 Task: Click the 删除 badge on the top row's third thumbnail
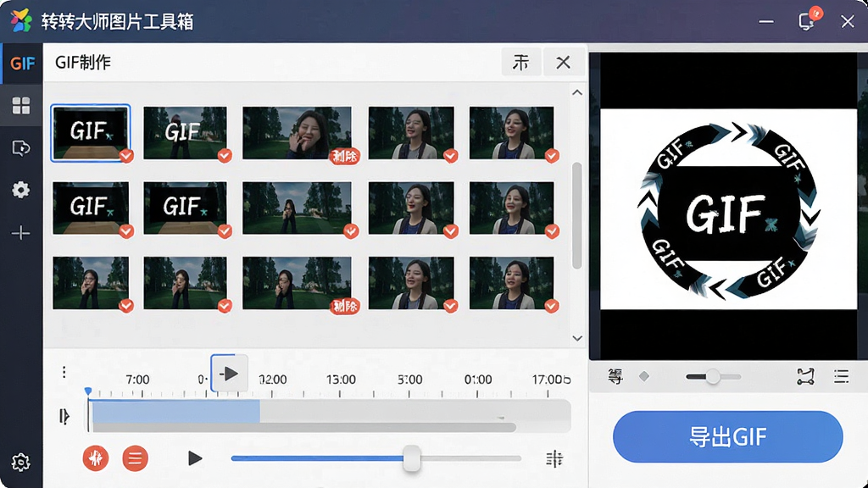(345, 157)
